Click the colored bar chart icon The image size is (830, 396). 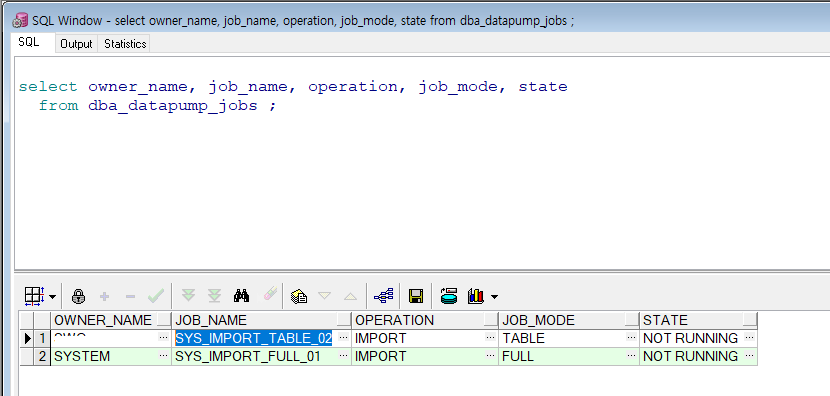[x=476, y=296]
